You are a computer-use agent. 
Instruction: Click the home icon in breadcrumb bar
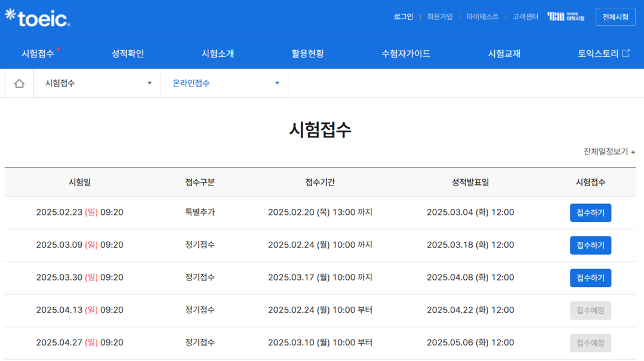(19, 84)
